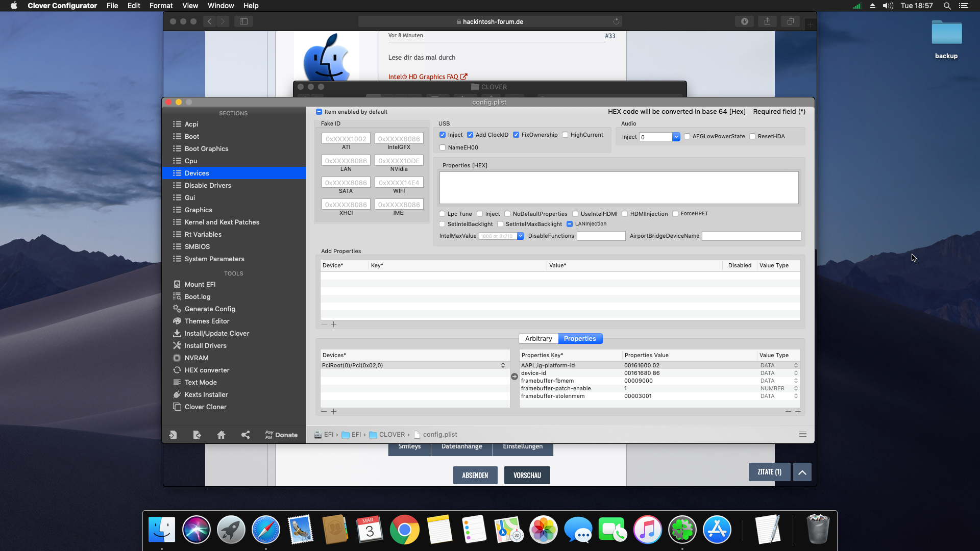The width and height of the screenshot is (980, 551).
Task: Open IntelMaxValue dropdown
Action: [521, 236]
